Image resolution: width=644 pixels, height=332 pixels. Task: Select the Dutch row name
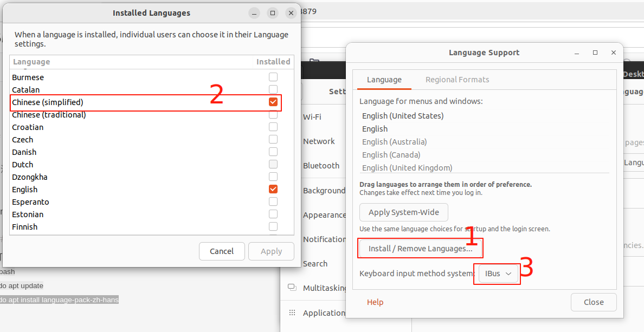click(23, 165)
